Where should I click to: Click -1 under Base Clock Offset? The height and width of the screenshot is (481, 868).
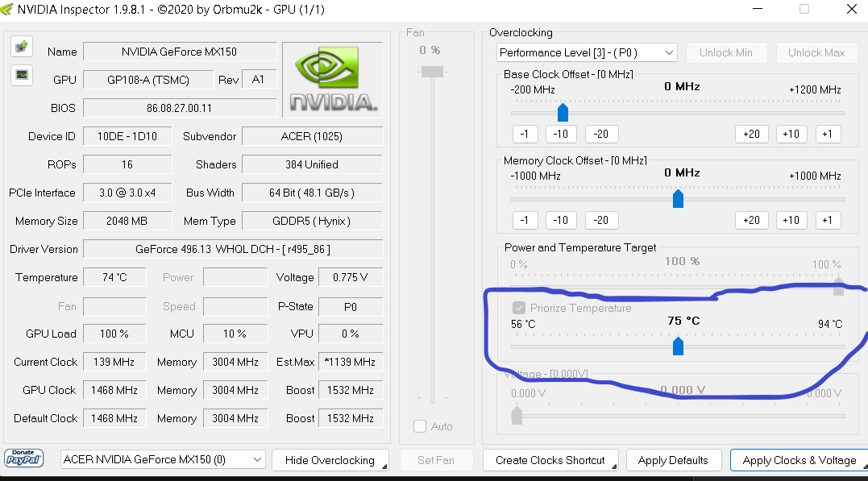coord(524,134)
